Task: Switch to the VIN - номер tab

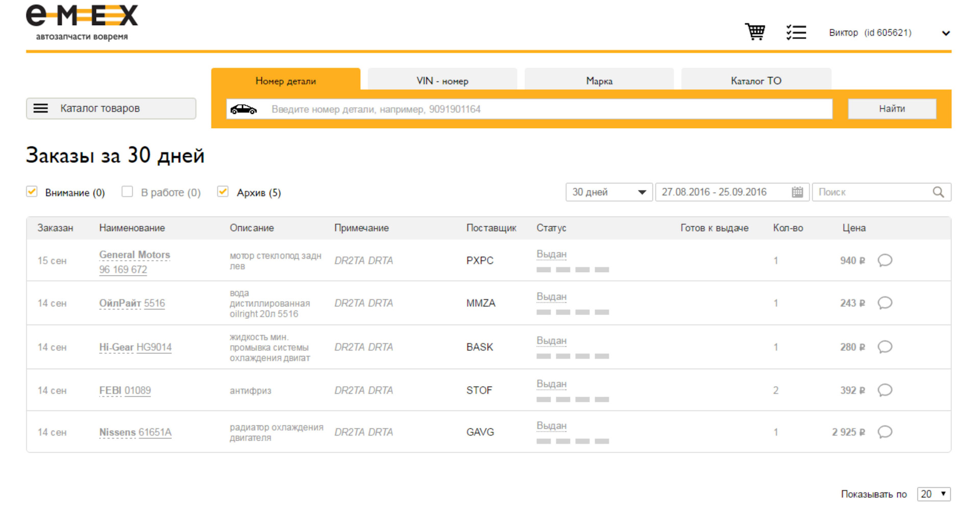Action: 442,81
